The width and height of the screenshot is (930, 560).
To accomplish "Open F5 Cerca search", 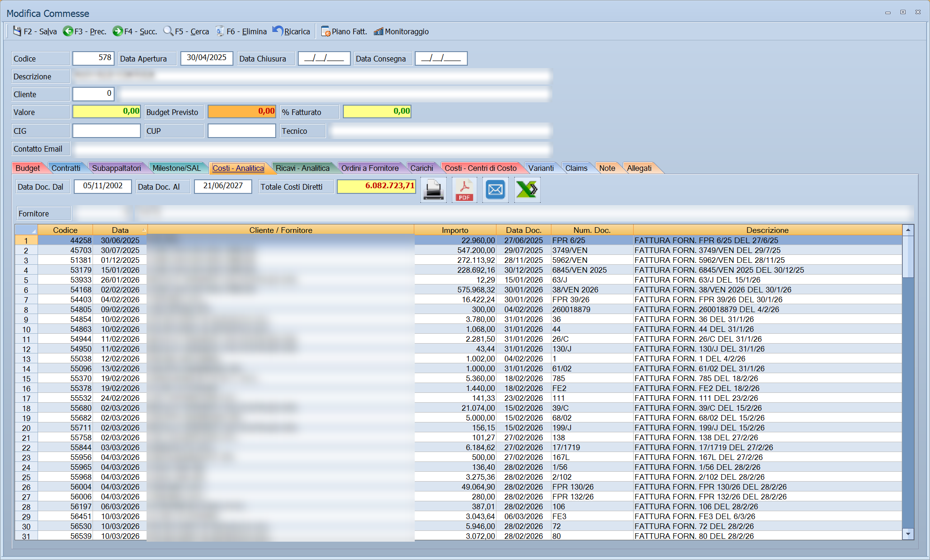I will pos(186,31).
